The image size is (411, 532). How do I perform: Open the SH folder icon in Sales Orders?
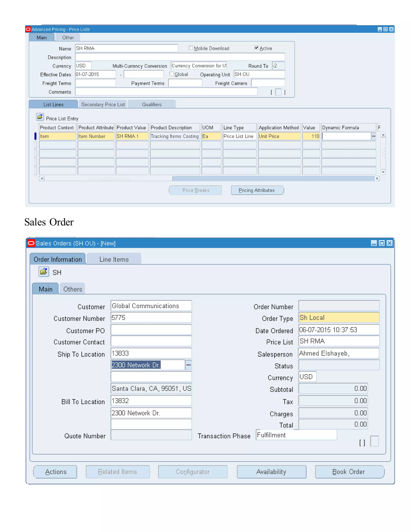(x=44, y=272)
